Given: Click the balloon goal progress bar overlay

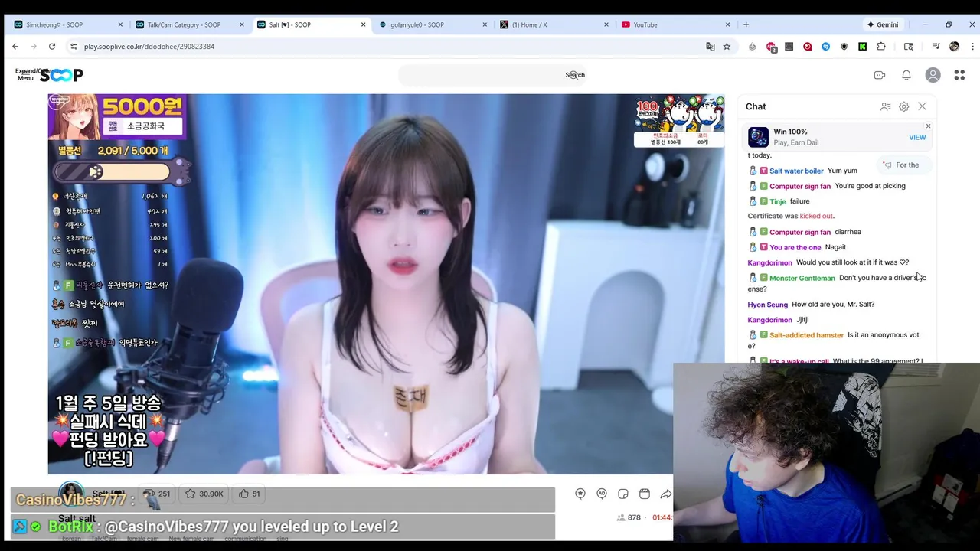Looking at the screenshot, I should 121,172.
